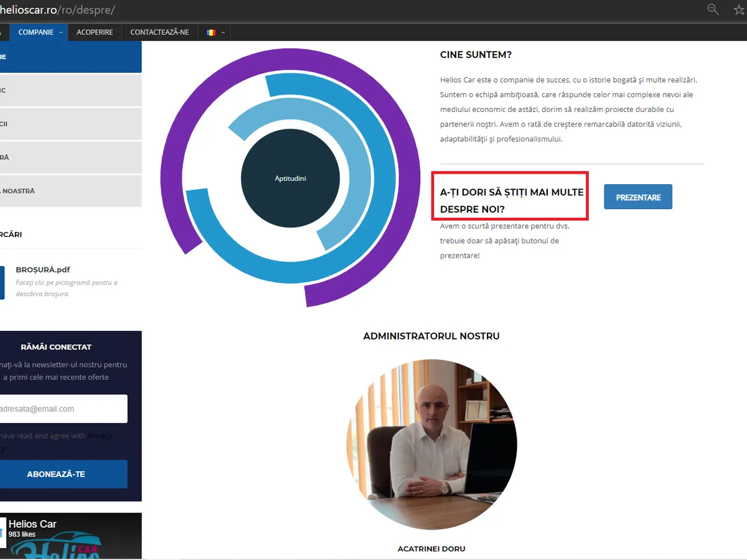747x560 pixels.
Task: Open the language selector dropdown arrow
Action: 223,32
